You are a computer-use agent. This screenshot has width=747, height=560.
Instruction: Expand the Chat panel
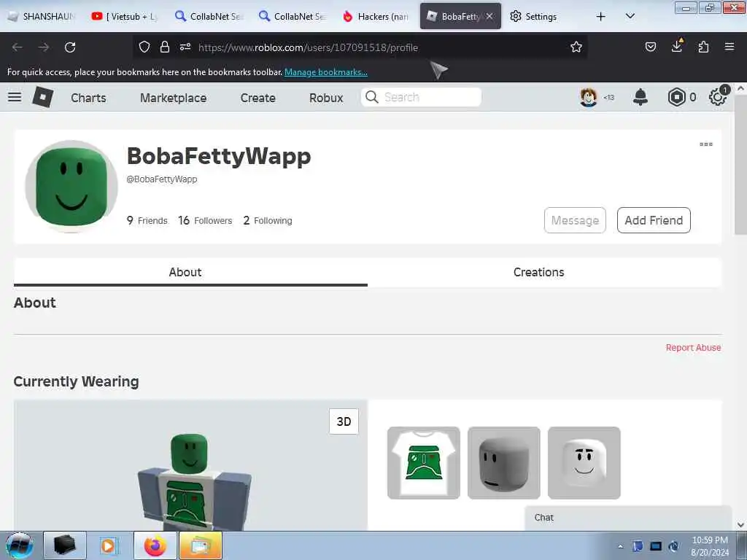click(628, 518)
